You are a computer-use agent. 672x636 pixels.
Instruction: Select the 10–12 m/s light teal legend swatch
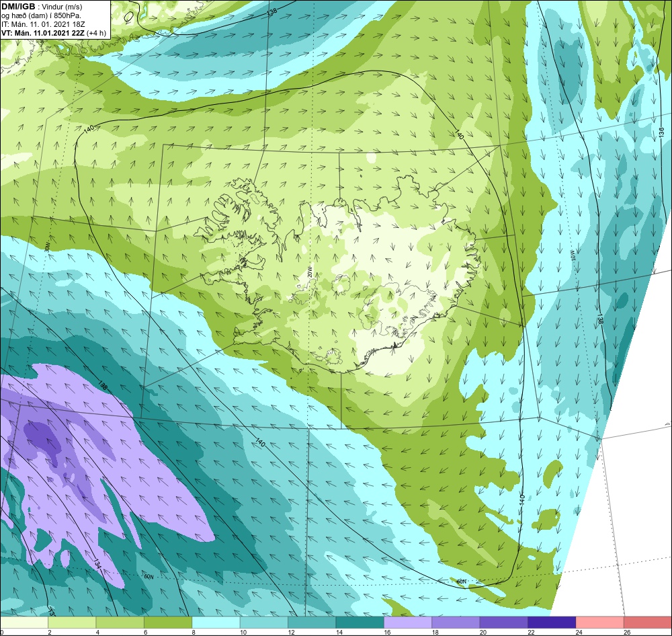pyautogui.click(x=264, y=623)
